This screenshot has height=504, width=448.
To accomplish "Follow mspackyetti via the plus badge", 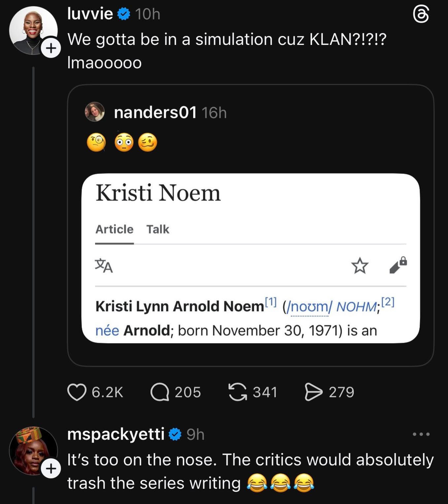I will [51, 469].
